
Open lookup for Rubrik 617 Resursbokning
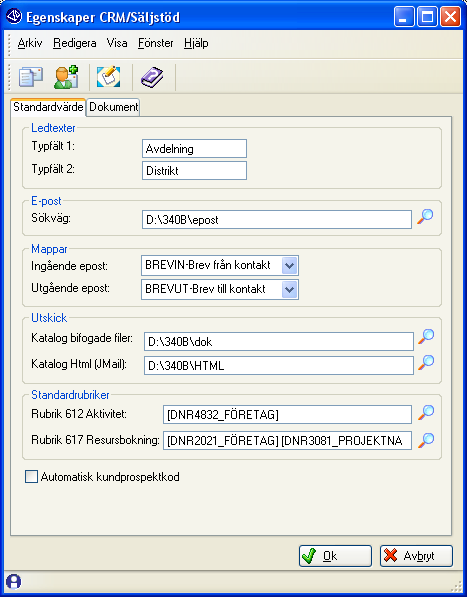pos(426,440)
